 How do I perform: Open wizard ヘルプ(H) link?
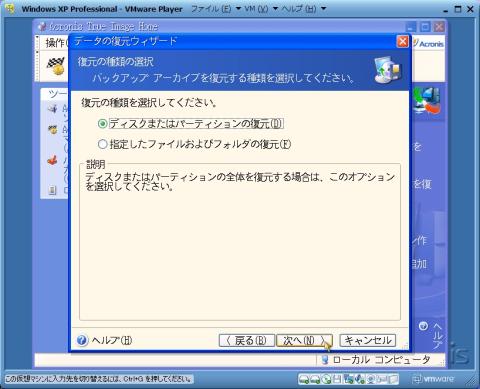coord(112,340)
